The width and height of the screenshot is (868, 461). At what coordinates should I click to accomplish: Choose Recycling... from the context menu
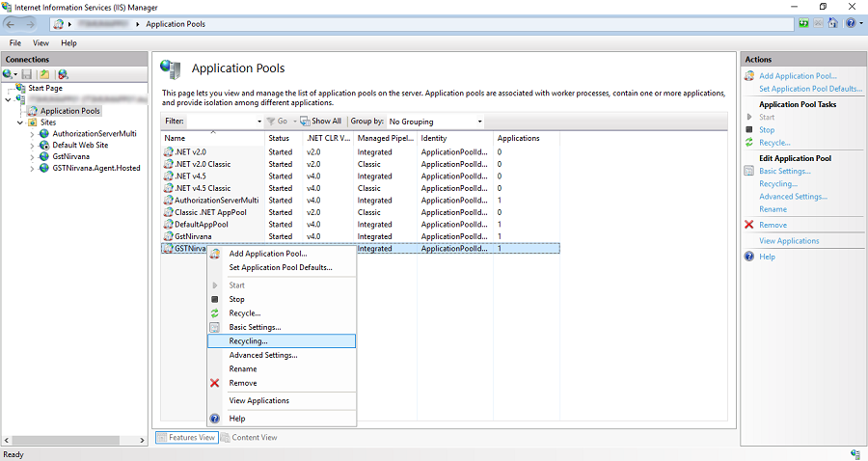pyautogui.click(x=282, y=340)
